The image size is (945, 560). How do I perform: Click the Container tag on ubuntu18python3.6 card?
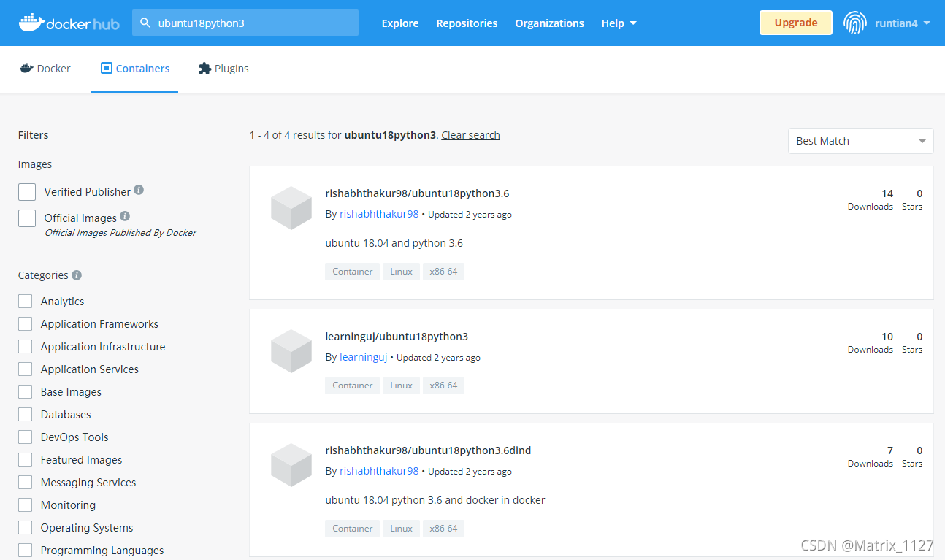pos(353,271)
